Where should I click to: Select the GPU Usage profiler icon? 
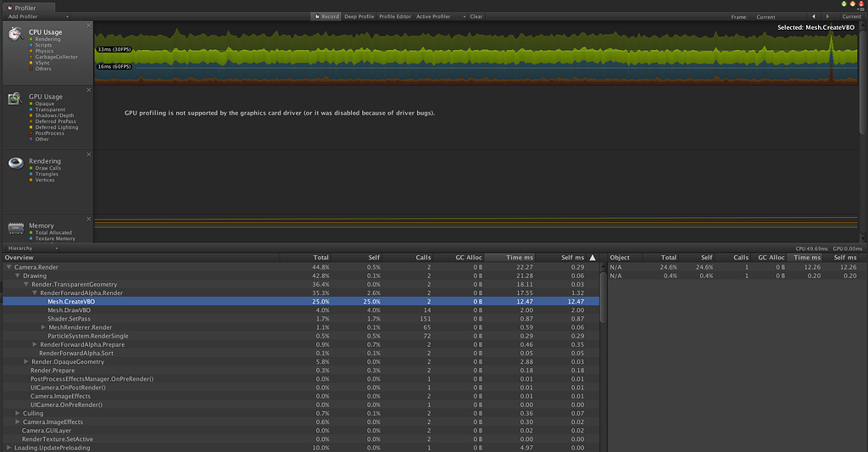coord(15,98)
